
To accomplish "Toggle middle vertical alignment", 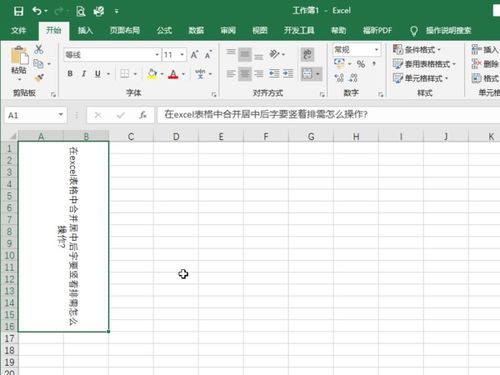I will tap(245, 55).
